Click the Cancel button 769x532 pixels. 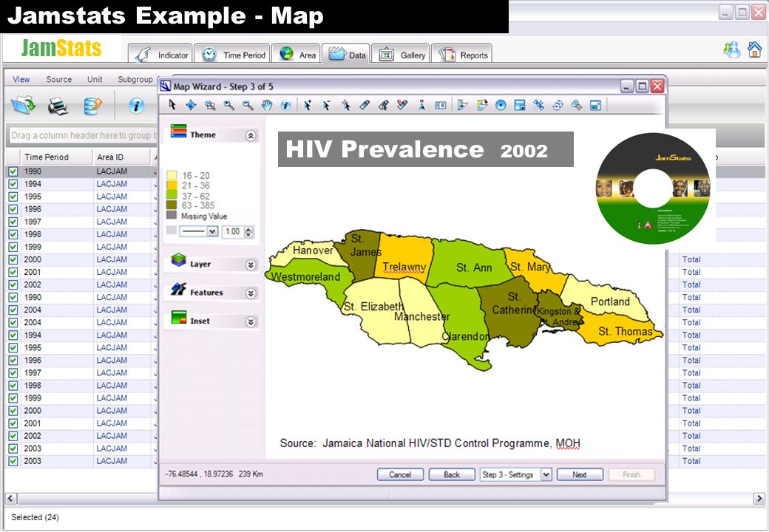[400, 474]
